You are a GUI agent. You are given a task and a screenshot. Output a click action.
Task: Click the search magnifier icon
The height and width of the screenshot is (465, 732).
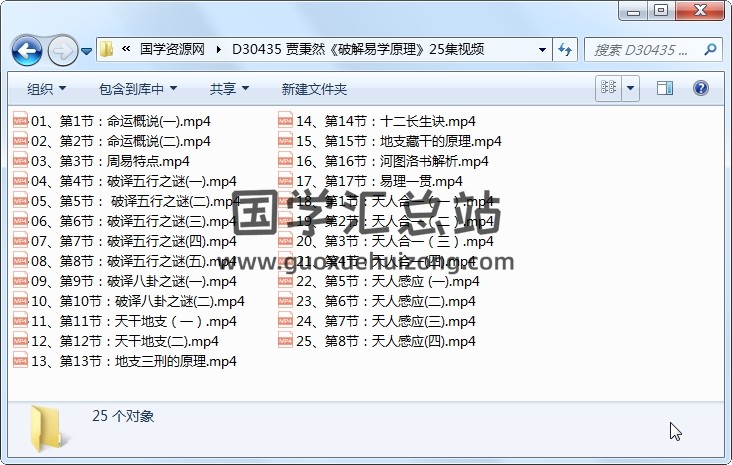point(709,49)
